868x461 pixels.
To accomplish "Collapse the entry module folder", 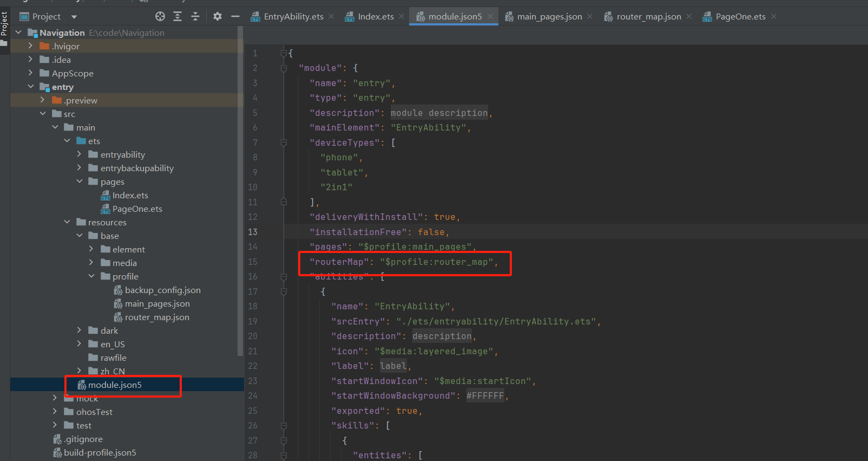I will point(30,87).
